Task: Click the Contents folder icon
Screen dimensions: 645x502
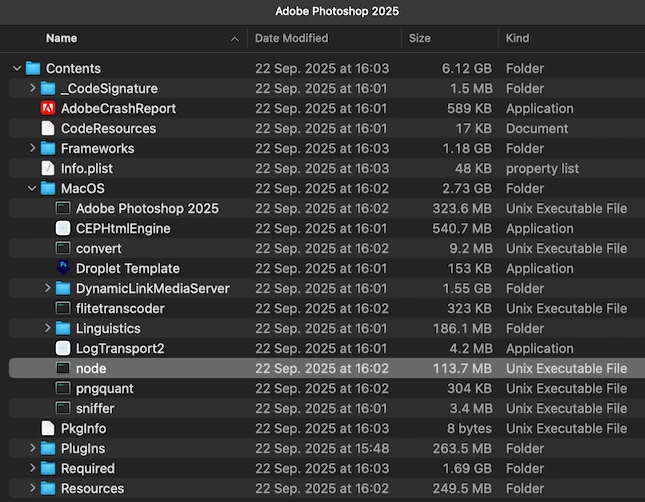Action: click(33, 68)
